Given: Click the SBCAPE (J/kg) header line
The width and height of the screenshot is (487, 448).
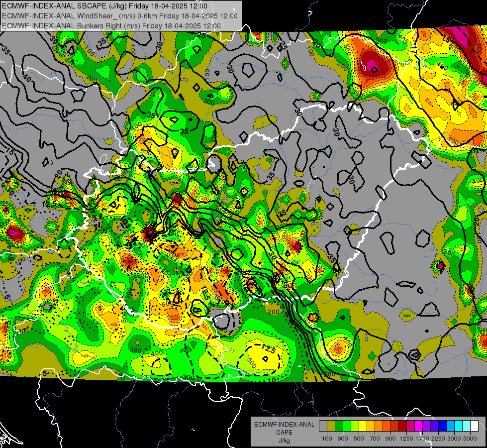Looking at the screenshot, I should 104,6.
